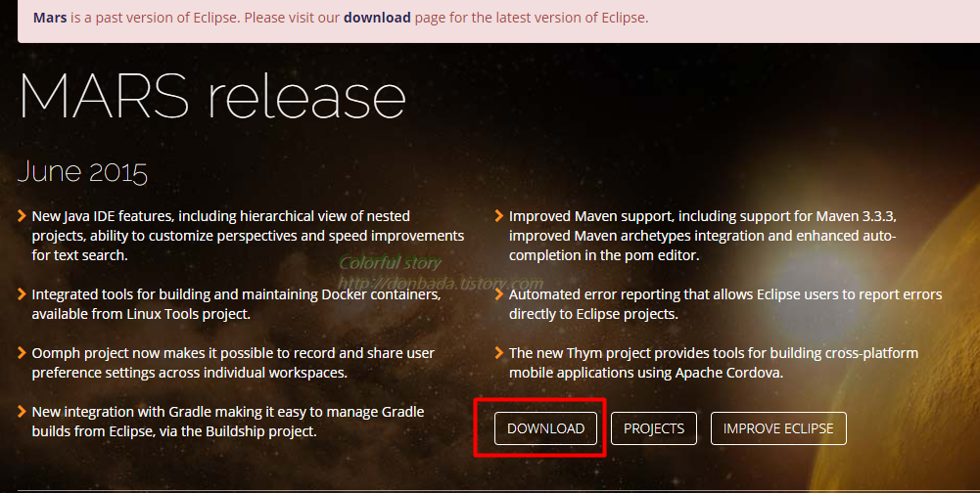Viewport: 980px width, 493px height.
Task: Click the Gradle Buildship integration paragraph
Action: tap(228, 422)
